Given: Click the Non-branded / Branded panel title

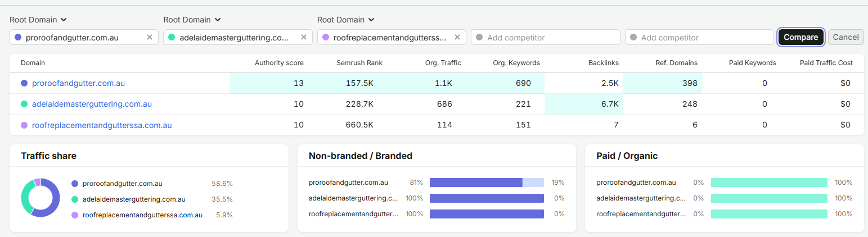Looking at the screenshot, I should point(361,156).
